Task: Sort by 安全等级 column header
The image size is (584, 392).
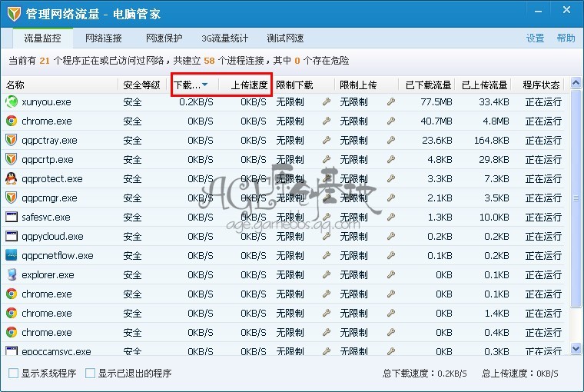Action: coord(141,85)
